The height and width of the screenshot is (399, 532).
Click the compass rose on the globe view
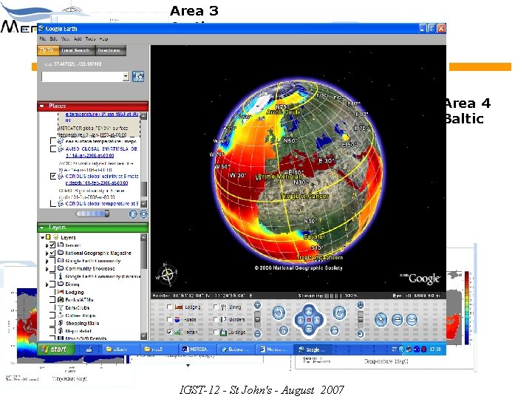[x=166, y=273]
